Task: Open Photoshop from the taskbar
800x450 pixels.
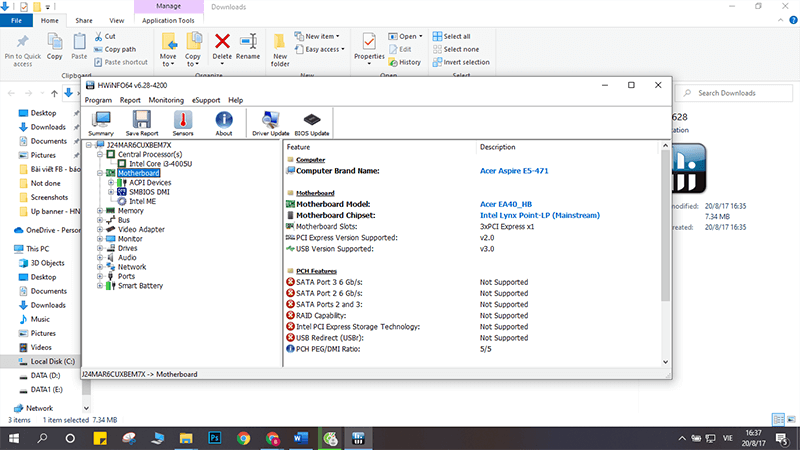Action: tap(215, 438)
